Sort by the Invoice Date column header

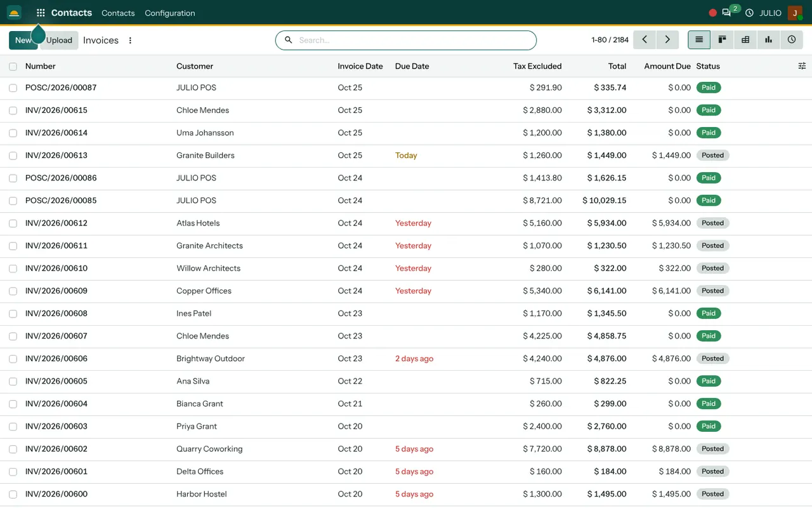click(x=360, y=66)
